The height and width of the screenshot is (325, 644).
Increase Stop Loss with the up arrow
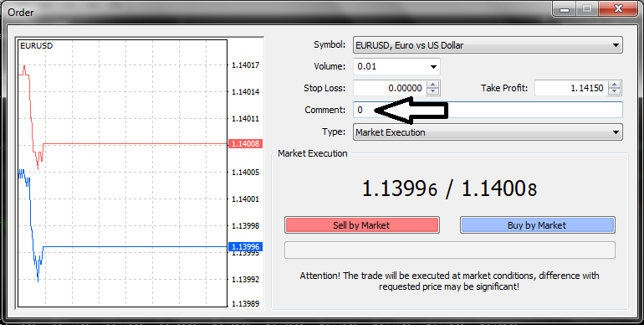click(x=433, y=85)
